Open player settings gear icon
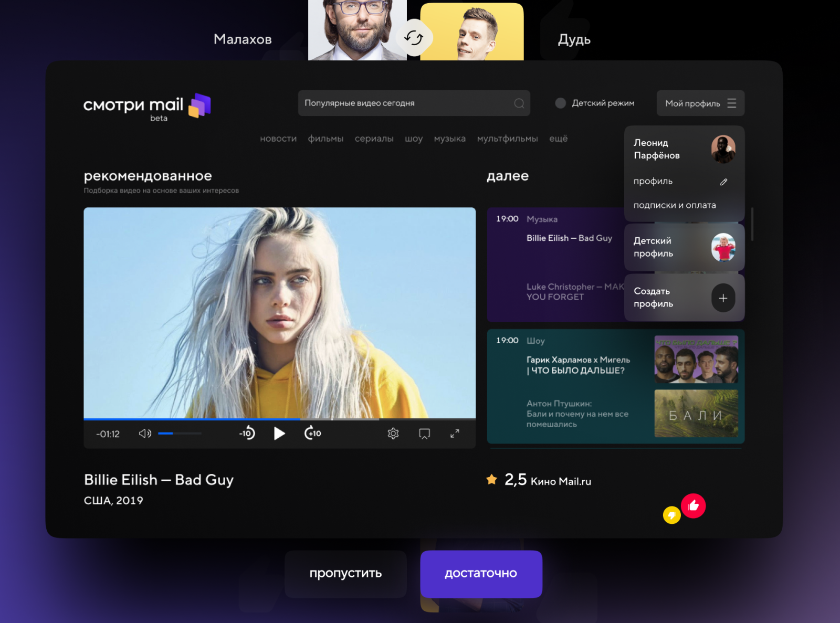This screenshot has width=840, height=623. pyautogui.click(x=393, y=434)
